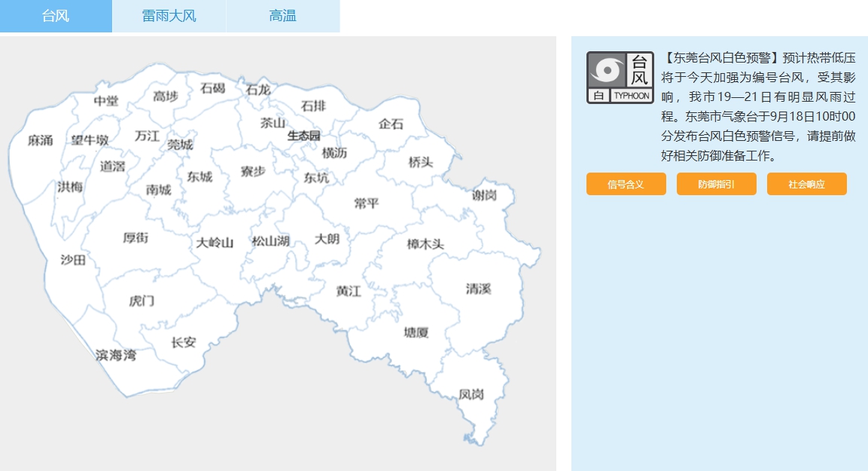Click 塘厦 town on the map

[x=416, y=332]
